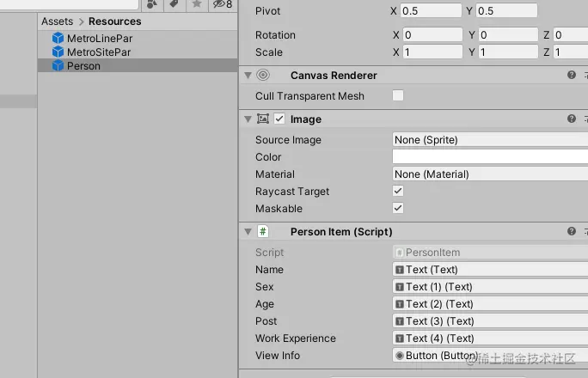Uncheck the Raycast Target checkbox
The height and width of the screenshot is (378, 588).
pos(398,191)
